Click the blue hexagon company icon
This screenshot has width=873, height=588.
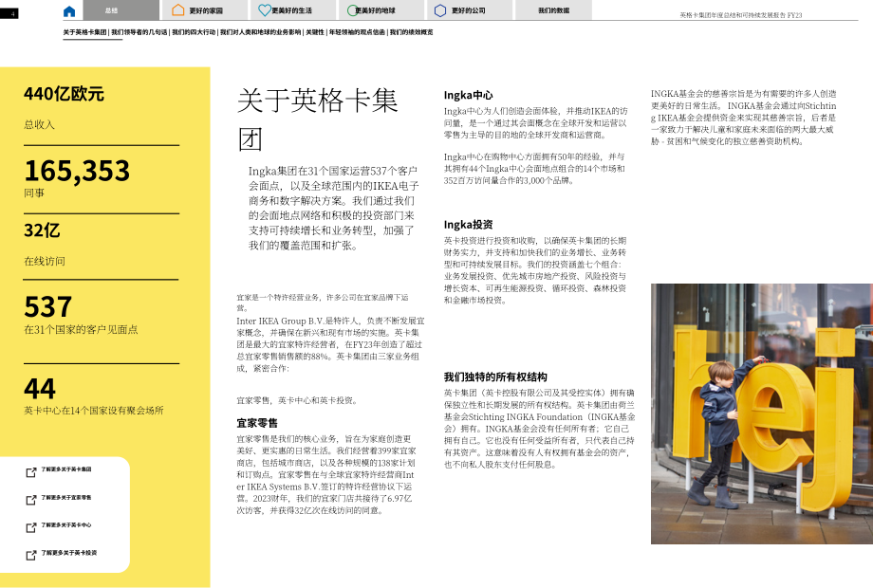point(440,10)
